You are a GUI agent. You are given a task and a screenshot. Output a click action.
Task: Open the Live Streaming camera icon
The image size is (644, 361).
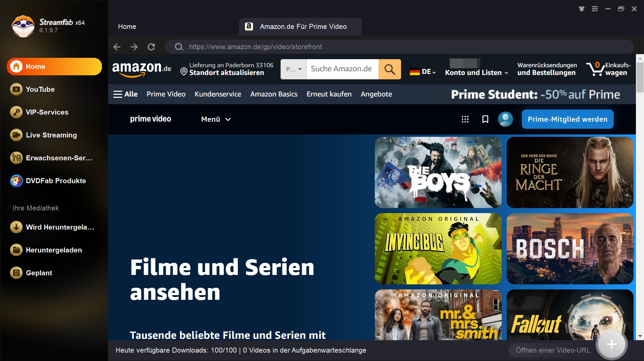(16, 135)
